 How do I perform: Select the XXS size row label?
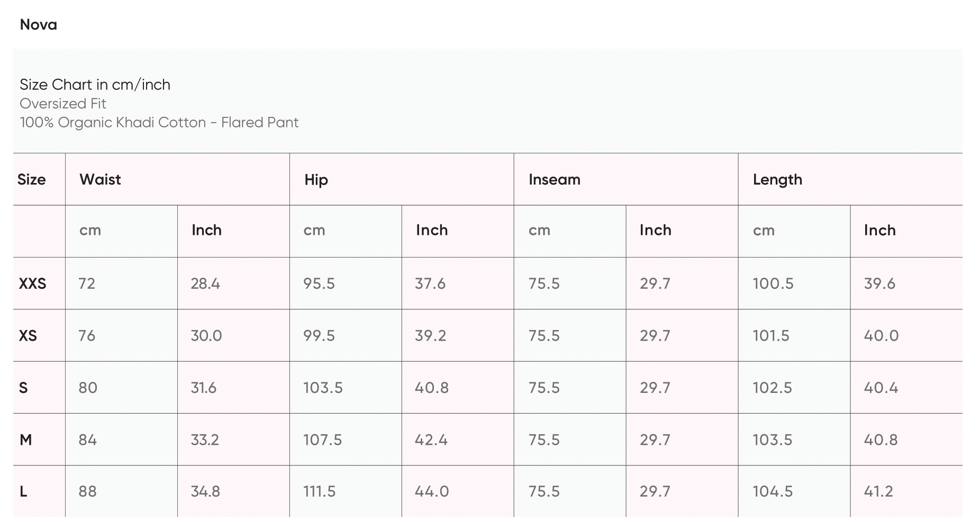(x=32, y=284)
